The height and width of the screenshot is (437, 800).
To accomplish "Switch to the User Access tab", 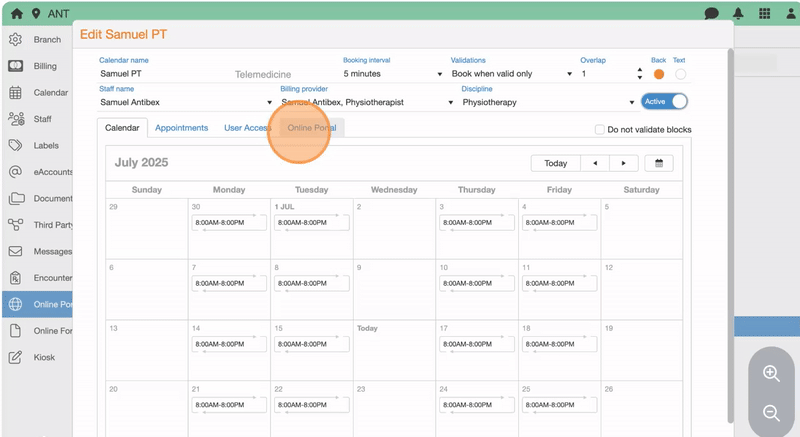I will pyautogui.click(x=247, y=128).
